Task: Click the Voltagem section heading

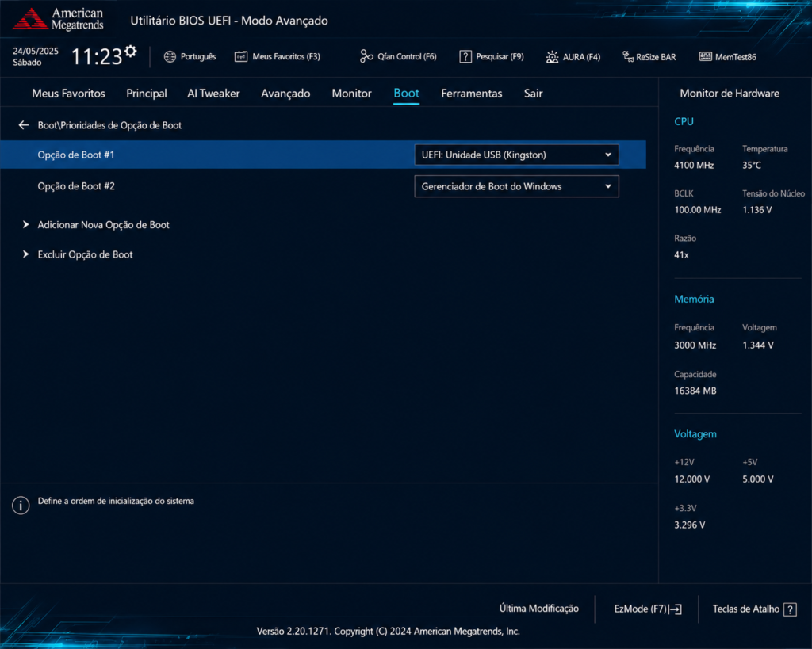Action: (695, 434)
